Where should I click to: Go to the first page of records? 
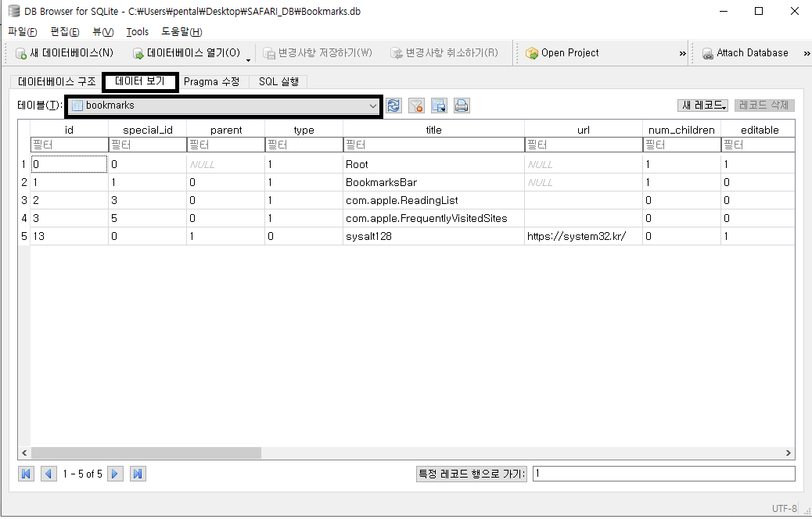click(x=26, y=474)
